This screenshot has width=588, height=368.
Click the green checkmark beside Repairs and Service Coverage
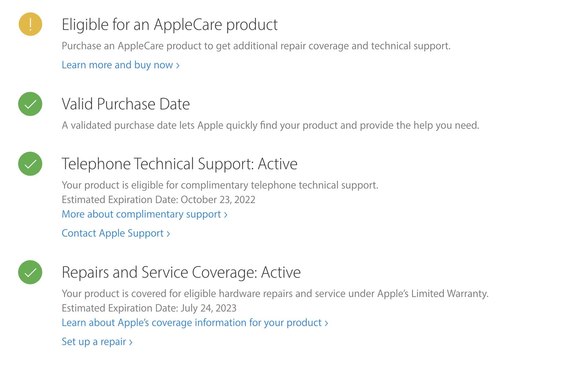point(30,272)
